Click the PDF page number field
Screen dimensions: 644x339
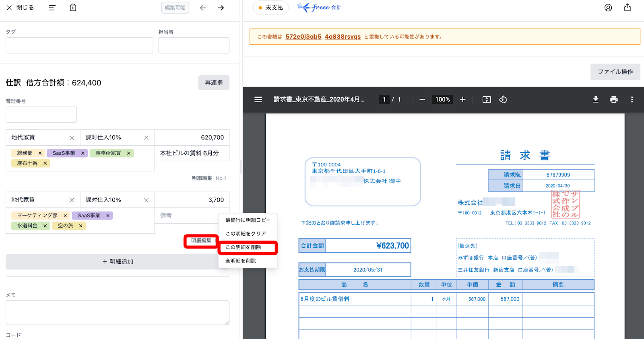(x=384, y=99)
